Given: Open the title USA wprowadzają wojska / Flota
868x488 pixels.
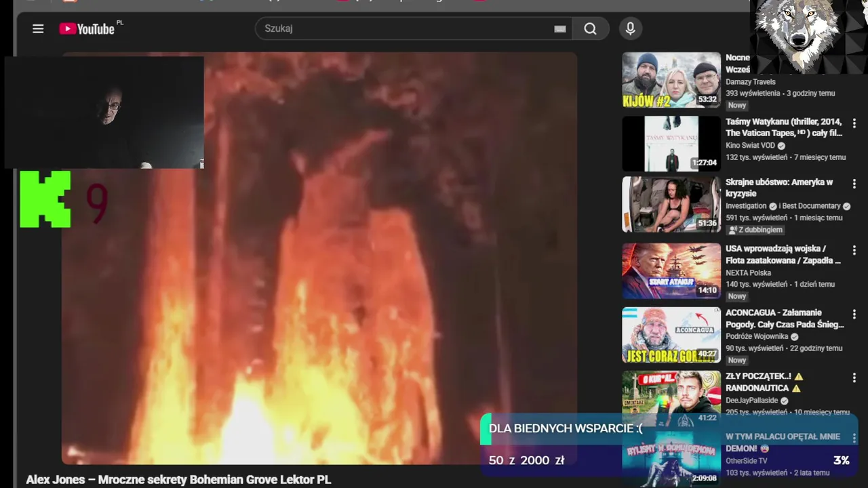Looking at the screenshot, I should point(783,254).
